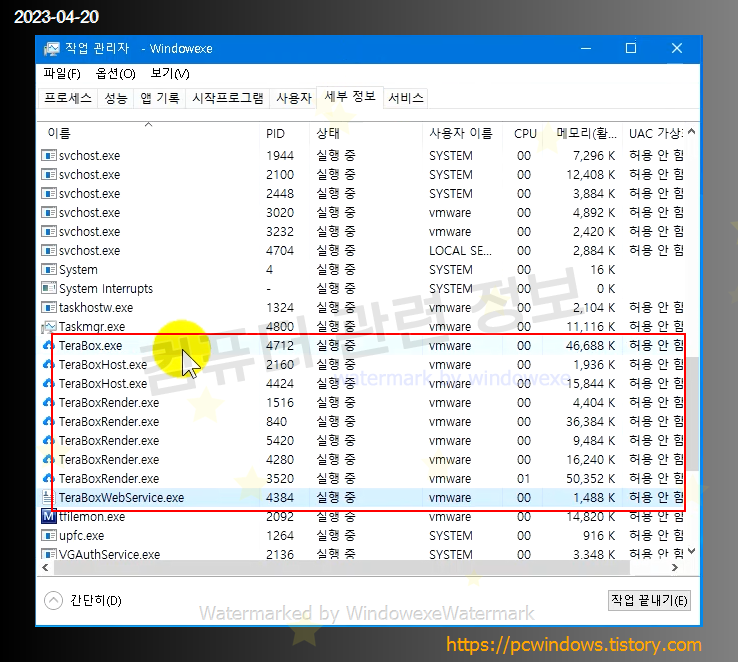Click the taskhostw.exe name text

pyautogui.click(x=96, y=307)
